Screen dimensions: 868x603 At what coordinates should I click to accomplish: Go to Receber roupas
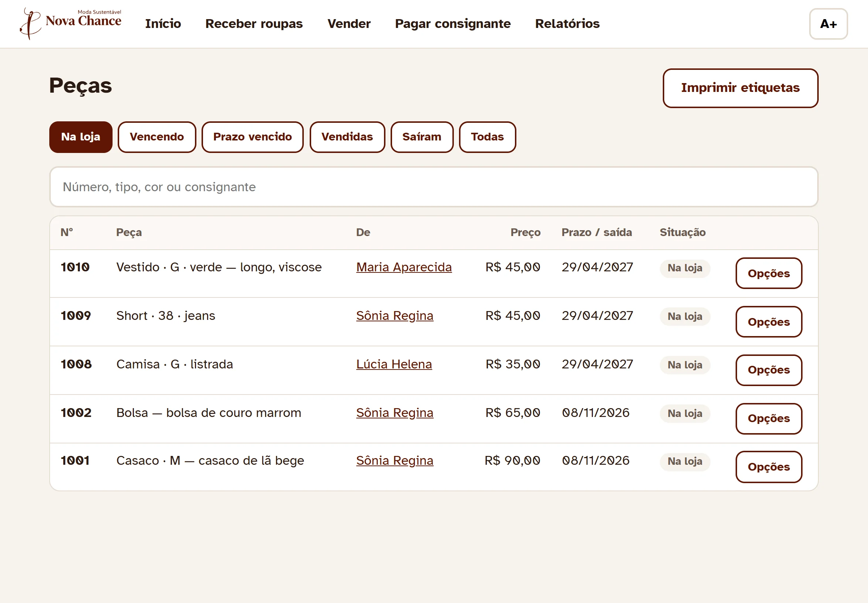[254, 24]
